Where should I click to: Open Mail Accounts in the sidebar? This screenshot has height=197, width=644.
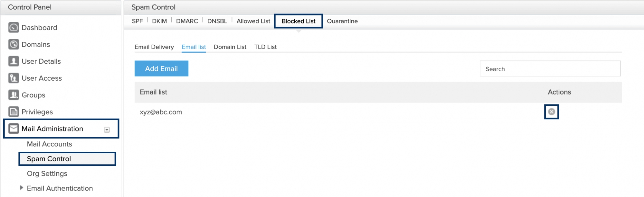(x=49, y=144)
